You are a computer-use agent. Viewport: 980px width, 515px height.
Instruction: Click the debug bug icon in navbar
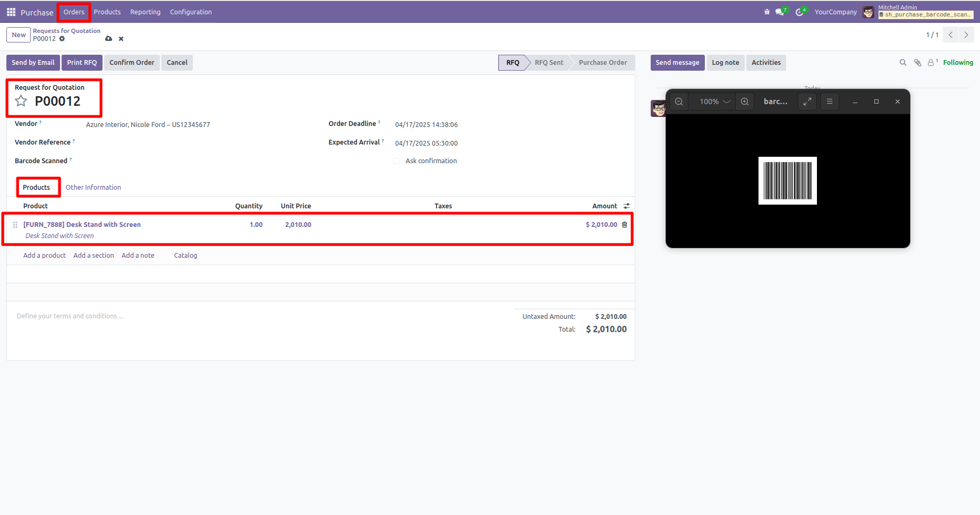pyautogui.click(x=766, y=12)
